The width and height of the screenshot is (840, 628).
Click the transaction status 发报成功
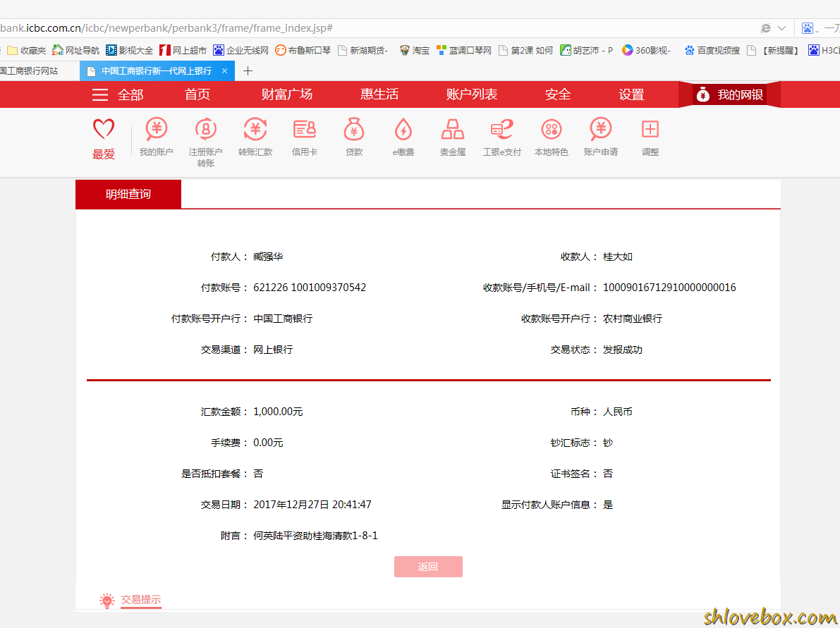tap(623, 350)
